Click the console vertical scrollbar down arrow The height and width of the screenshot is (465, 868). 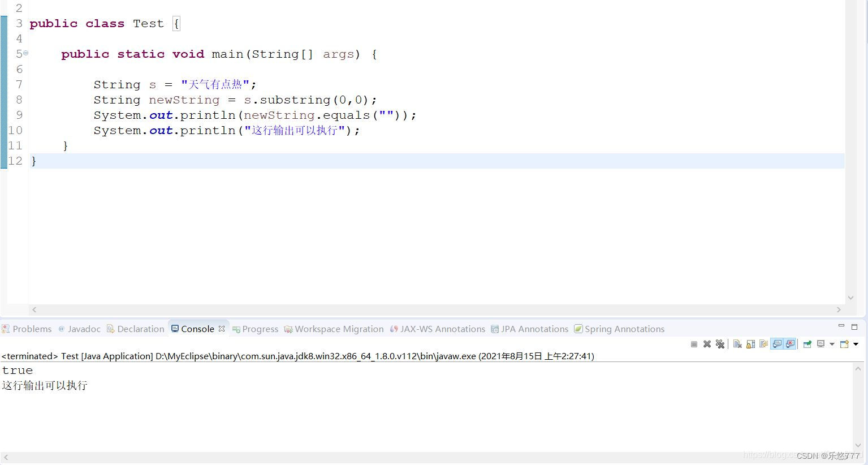click(858, 445)
